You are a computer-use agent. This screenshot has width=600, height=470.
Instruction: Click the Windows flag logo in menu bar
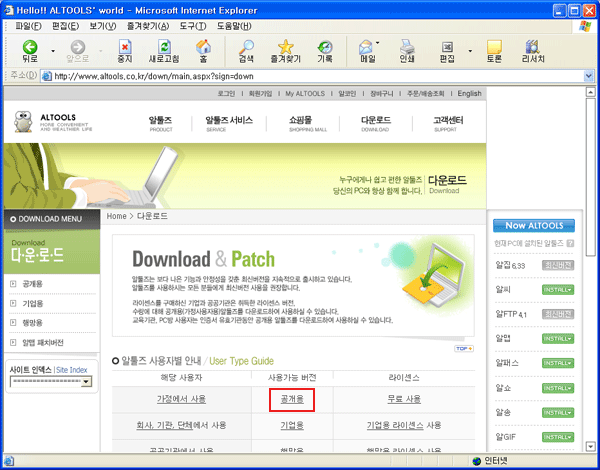[585, 26]
